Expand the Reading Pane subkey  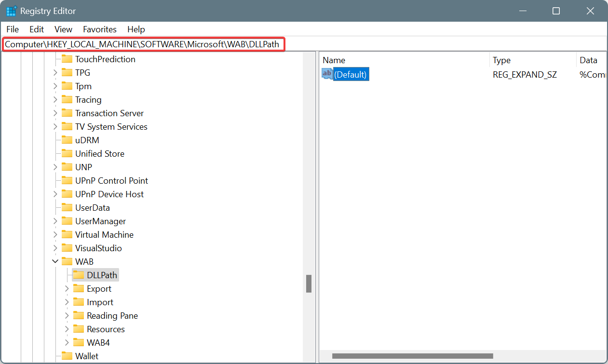click(67, 316)
